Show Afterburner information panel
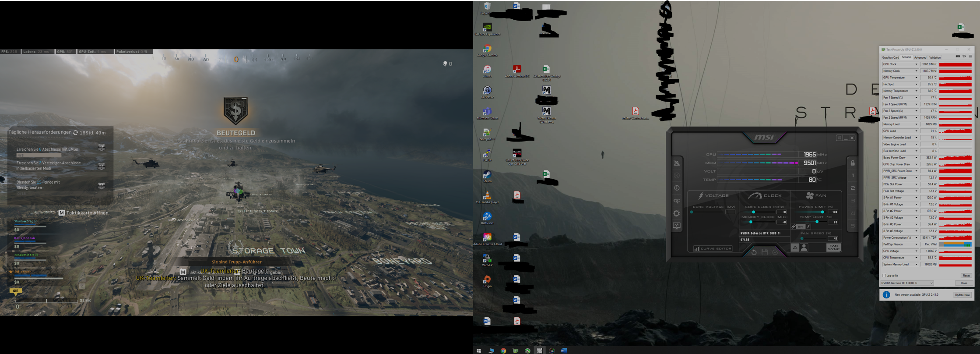The image size is (980, 354). [677, 188]
